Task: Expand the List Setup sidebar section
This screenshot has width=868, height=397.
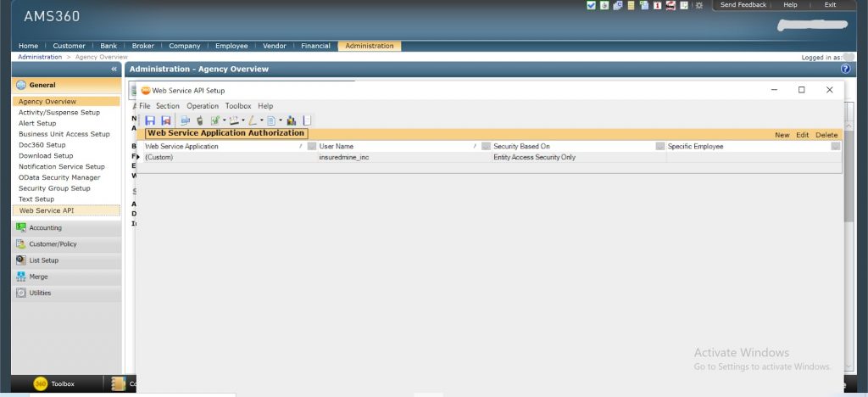Action: click(66, 260)
